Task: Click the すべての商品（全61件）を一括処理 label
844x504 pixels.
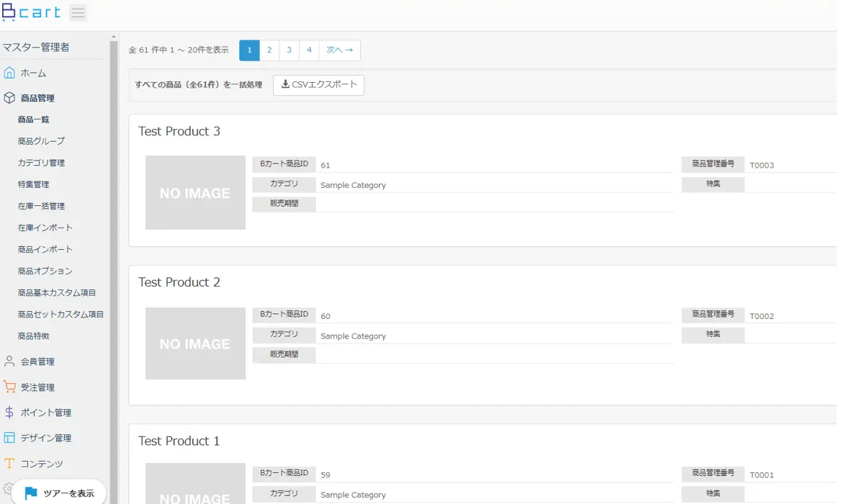Action: coord(199,85)
